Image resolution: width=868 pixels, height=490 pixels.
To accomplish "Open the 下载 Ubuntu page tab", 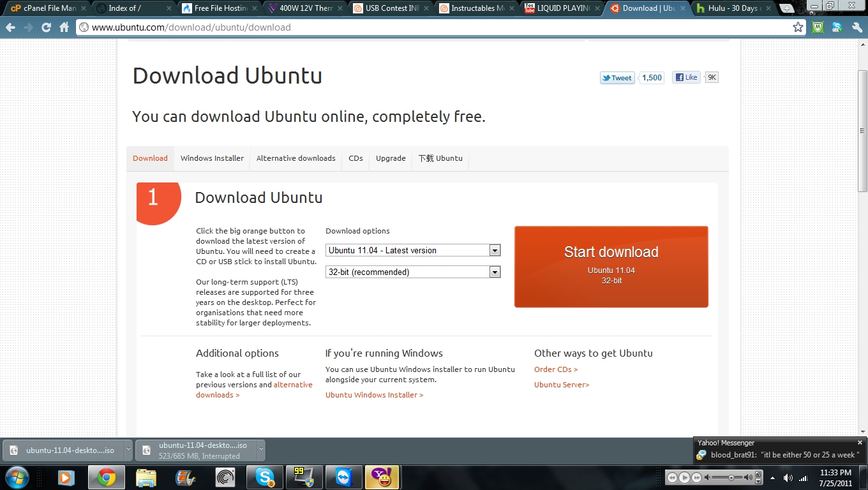I will tap(440, 158).
